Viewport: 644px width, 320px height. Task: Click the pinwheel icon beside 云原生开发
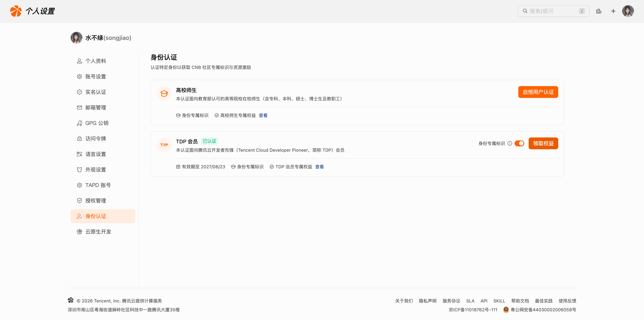click(x=79, y=232)
